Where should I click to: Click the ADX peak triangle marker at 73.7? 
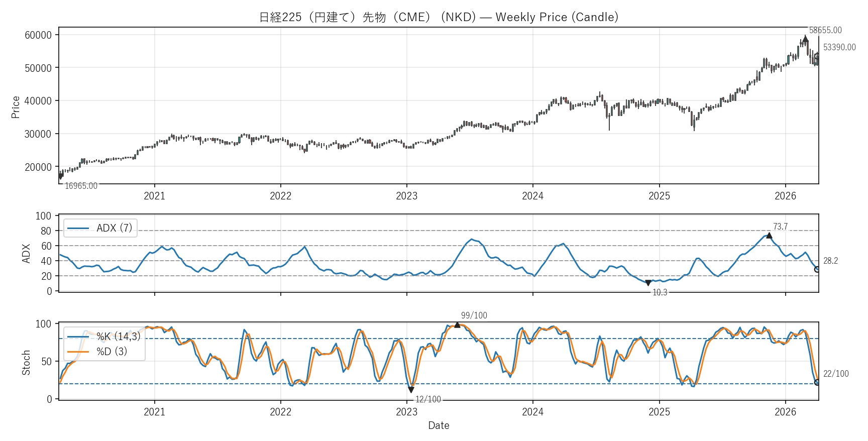[769, 236]
